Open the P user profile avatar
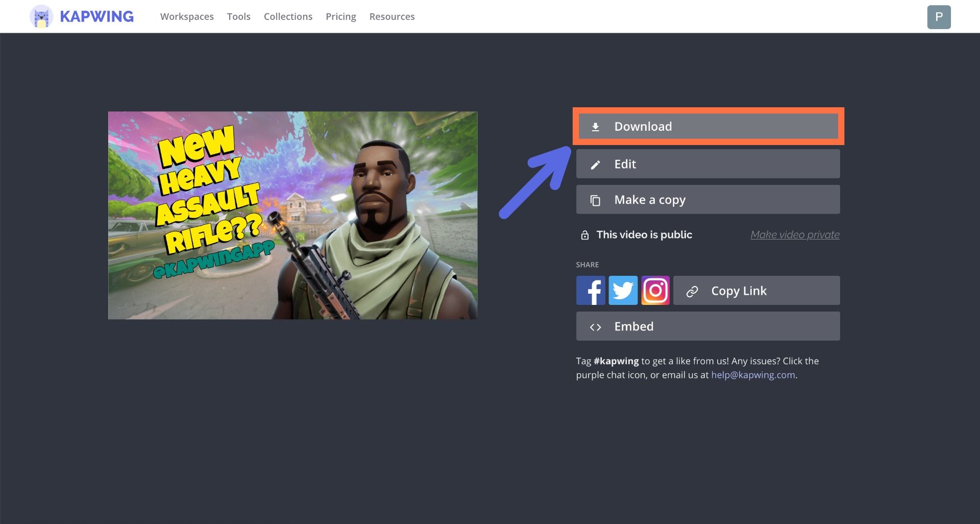 tap(939, 17)
